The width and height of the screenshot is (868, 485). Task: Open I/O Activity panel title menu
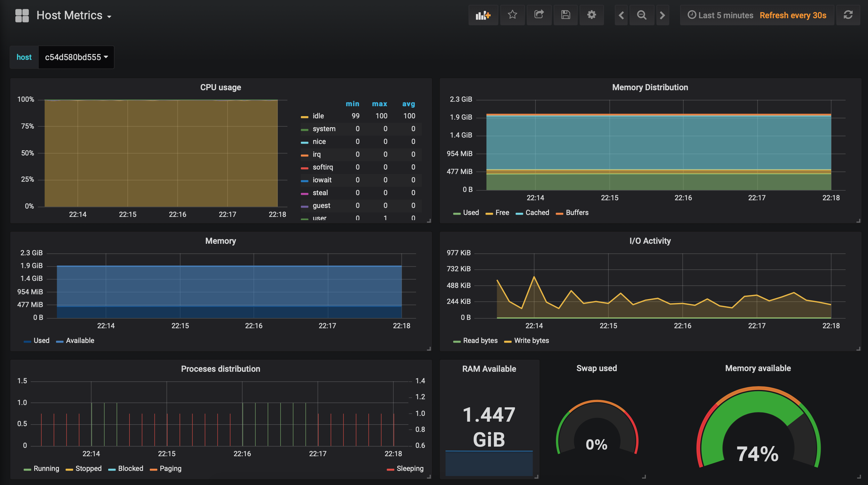[650, 241]
